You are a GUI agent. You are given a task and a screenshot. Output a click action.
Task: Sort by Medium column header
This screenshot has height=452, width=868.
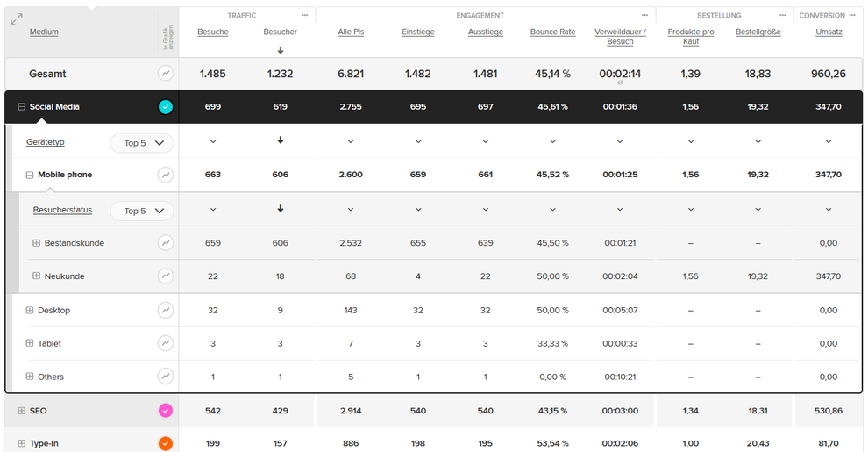coord(45,32)
